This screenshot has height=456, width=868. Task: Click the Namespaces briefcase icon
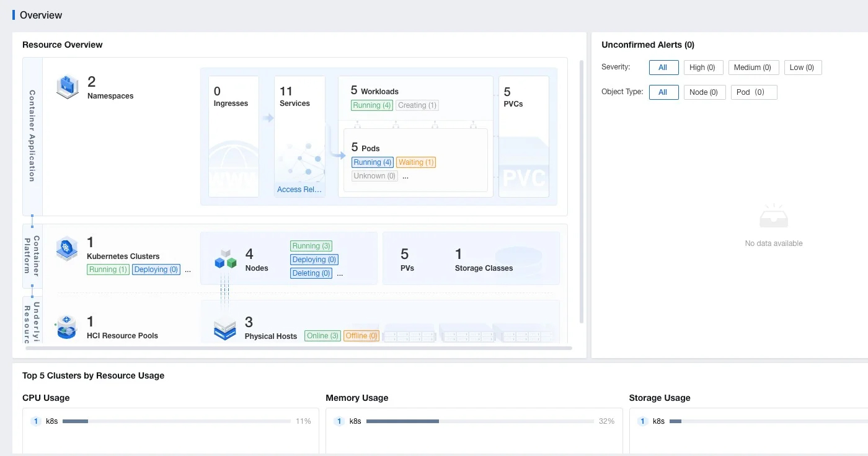pyautogui.click(x=68, y=87)
